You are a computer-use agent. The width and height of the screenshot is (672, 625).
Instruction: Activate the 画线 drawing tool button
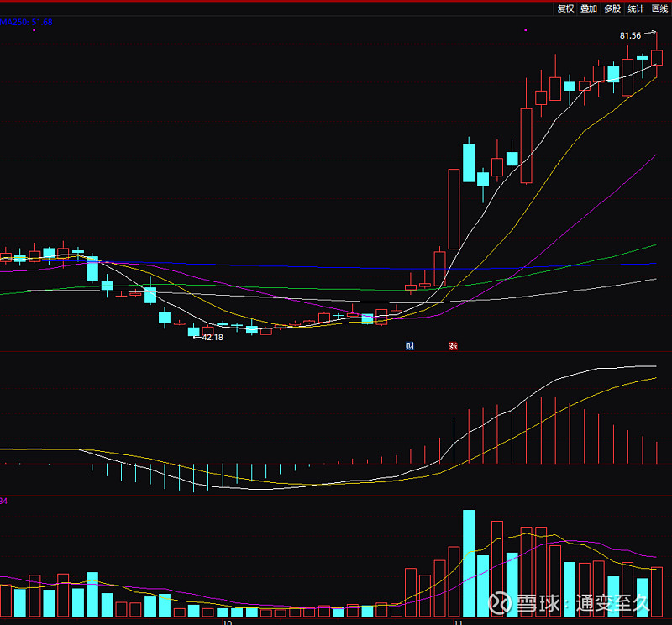click(659, 8)
